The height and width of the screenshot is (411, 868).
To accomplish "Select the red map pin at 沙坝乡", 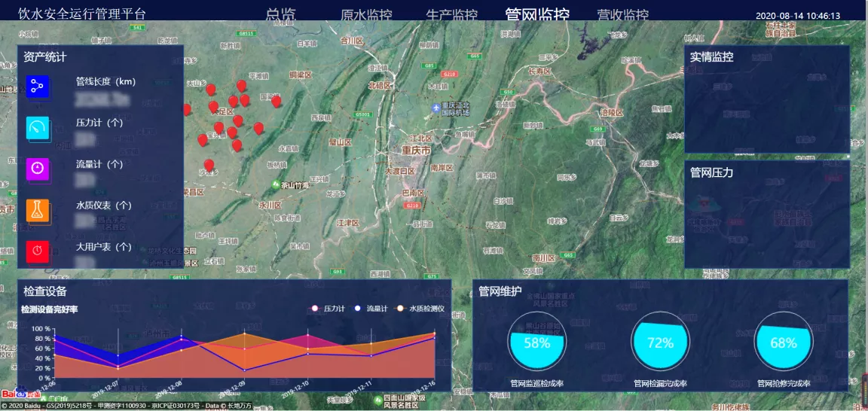I will point(209,165).
